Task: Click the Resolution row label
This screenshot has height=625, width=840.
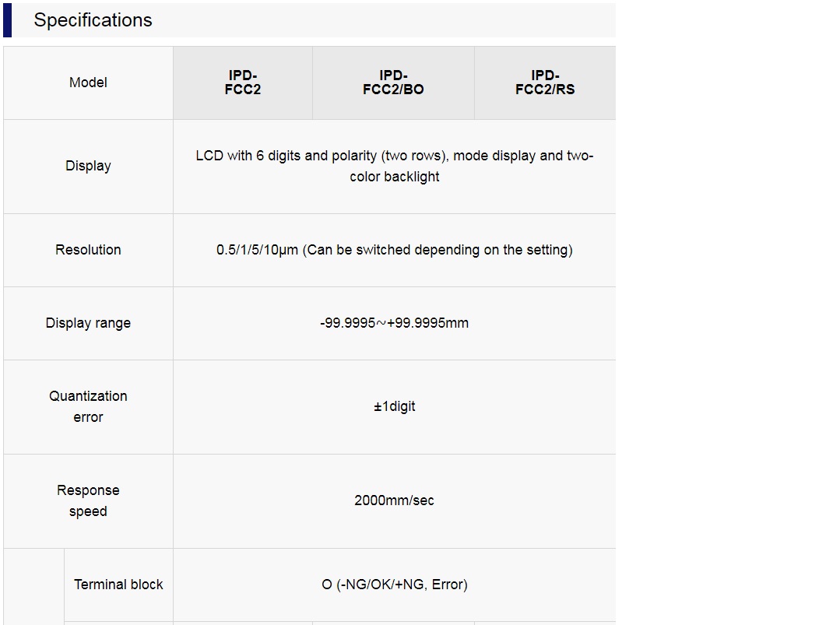Action: point(89,250)
